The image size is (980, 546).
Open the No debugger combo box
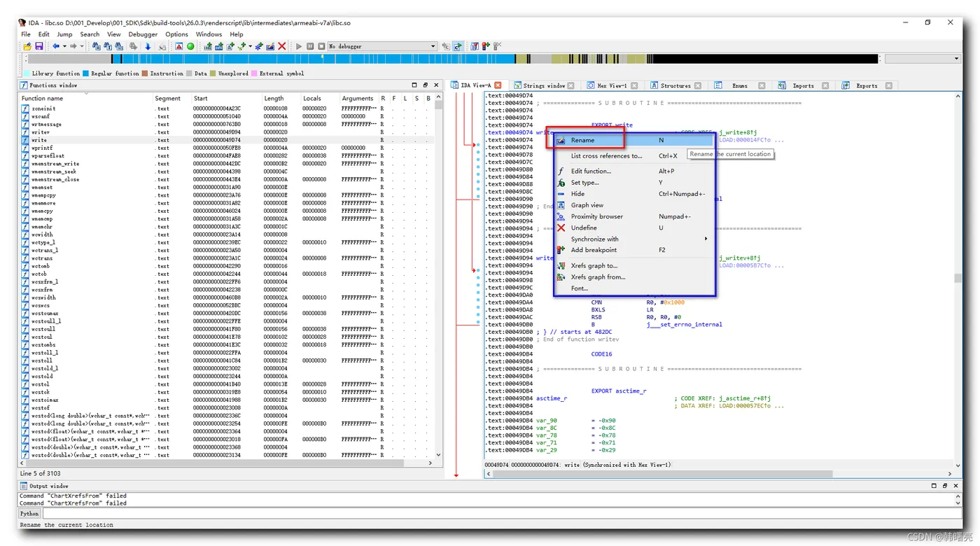382,46
